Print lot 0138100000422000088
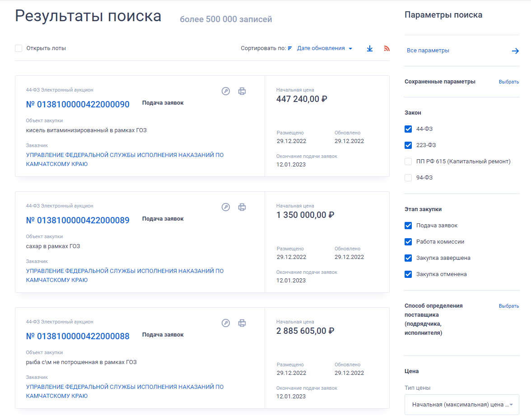 242,323
